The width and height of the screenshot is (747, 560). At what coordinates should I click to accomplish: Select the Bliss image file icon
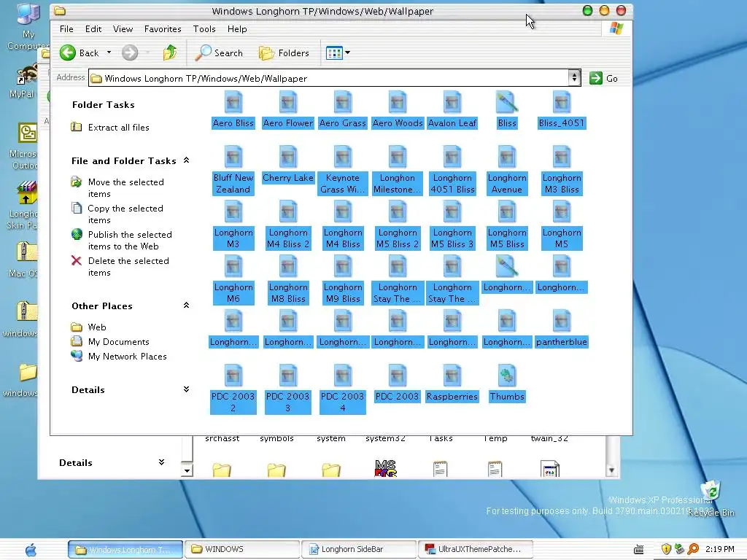point(507,109)
